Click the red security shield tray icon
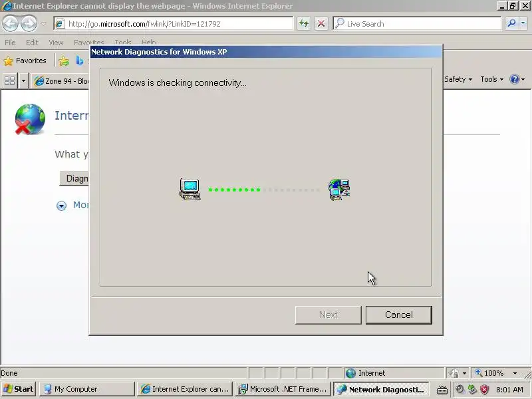 tap(485, 389)
